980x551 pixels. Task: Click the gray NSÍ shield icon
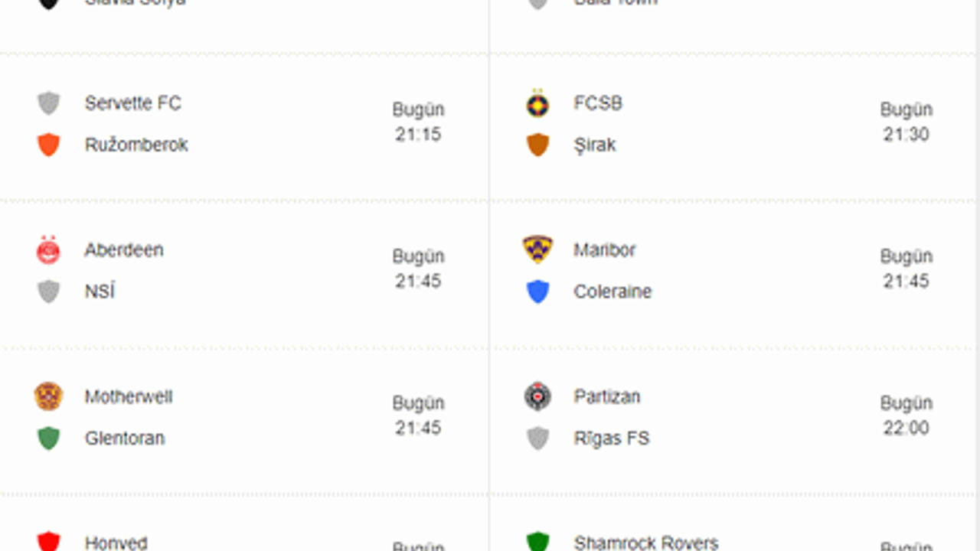pyautogui.click(x=48, y=292)
